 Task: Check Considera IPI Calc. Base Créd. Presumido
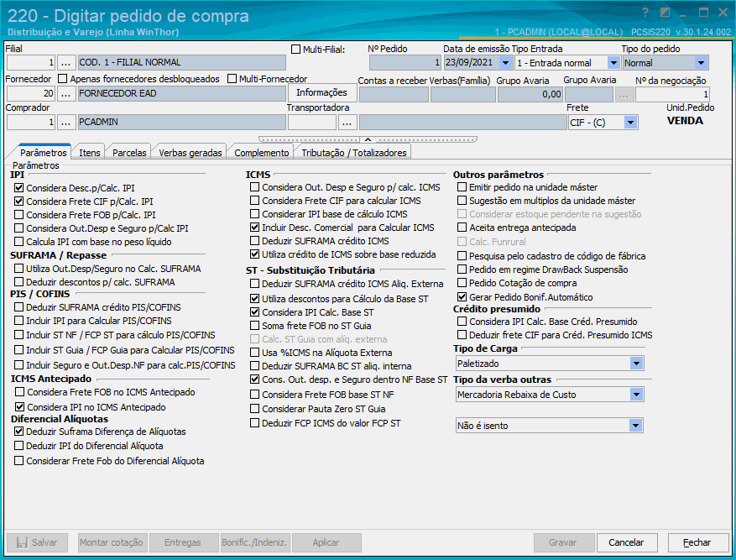(x=462, y=322)
